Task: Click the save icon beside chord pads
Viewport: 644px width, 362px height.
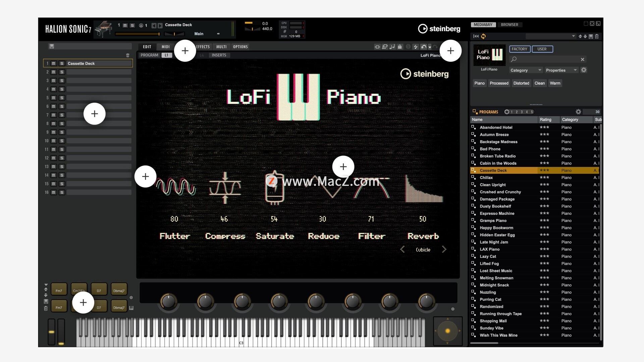Action: click(x=46, y=301)
